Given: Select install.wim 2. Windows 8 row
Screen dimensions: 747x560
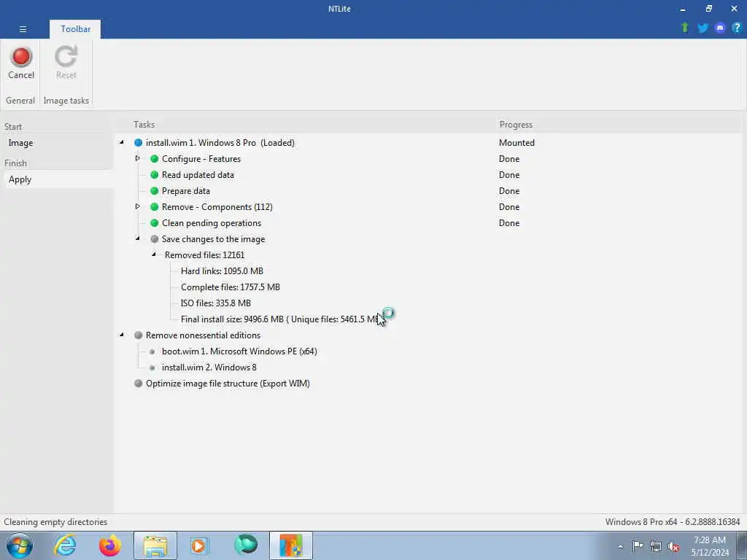Looking at the screenshot, I should [x=209, y=367].
